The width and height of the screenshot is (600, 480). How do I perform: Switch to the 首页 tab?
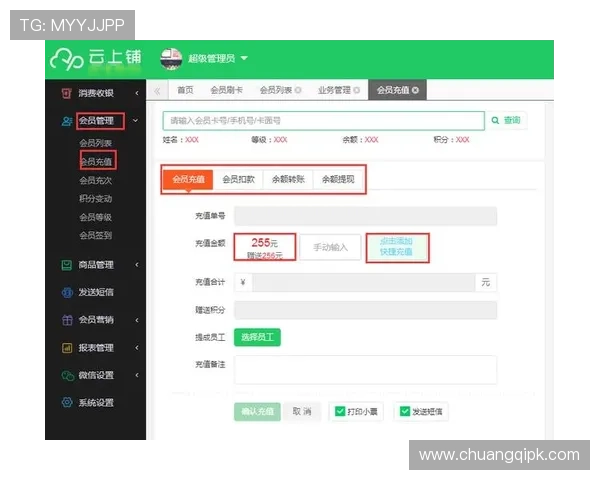[185, 90]
